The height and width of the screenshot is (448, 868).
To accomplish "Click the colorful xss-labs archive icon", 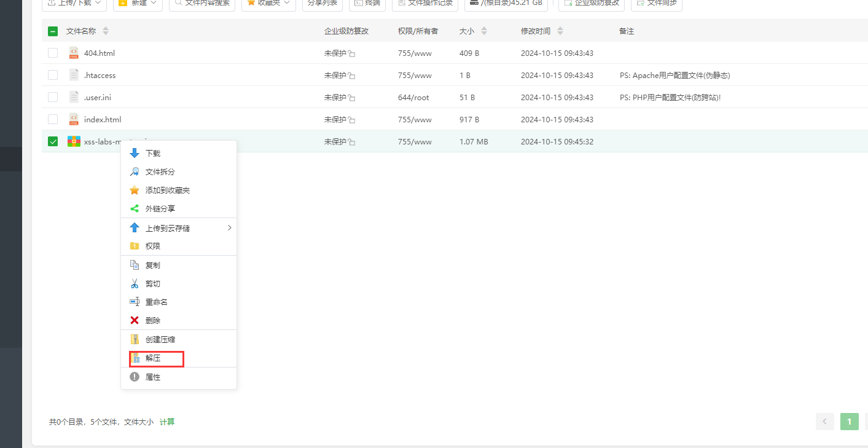I will pyautogui.click(x=74, y=141).
